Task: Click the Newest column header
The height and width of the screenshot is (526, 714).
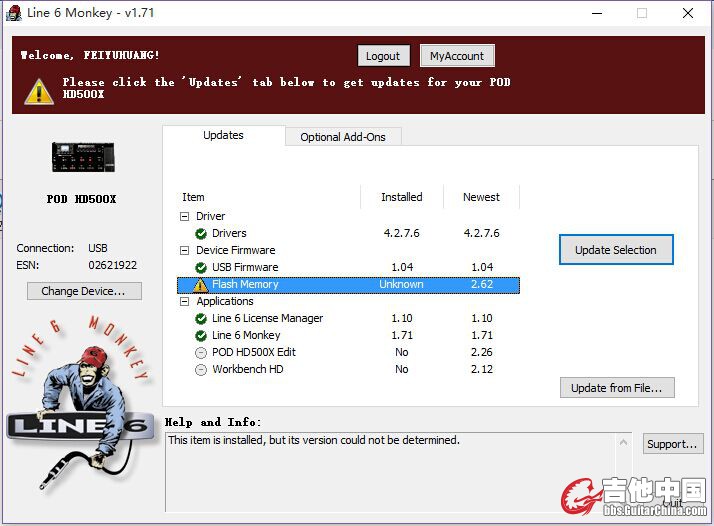Action: click(x=481, y=197)
